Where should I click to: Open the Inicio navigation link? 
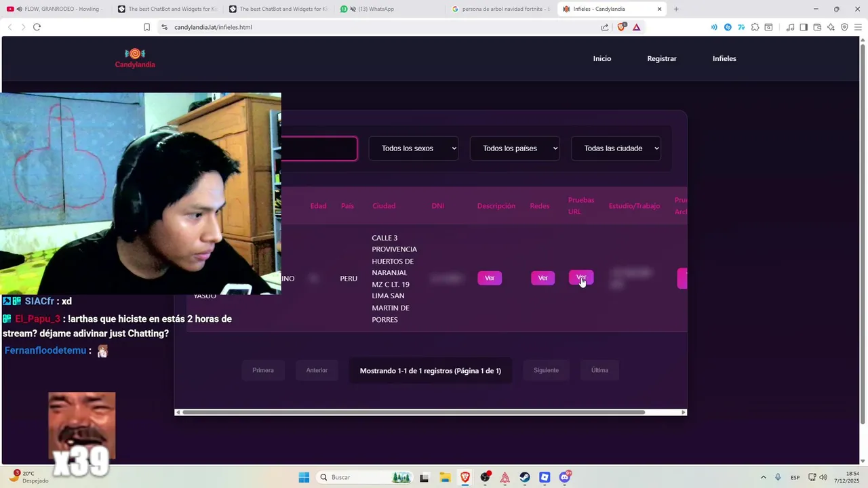point(602,58)
